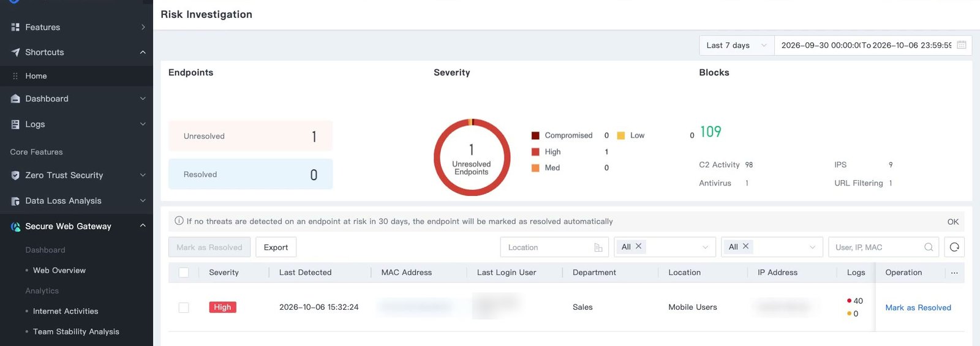980x346 pixels.
Task: Click the Zero Trust Security shield icon
Action: click(x=15, y=175)
